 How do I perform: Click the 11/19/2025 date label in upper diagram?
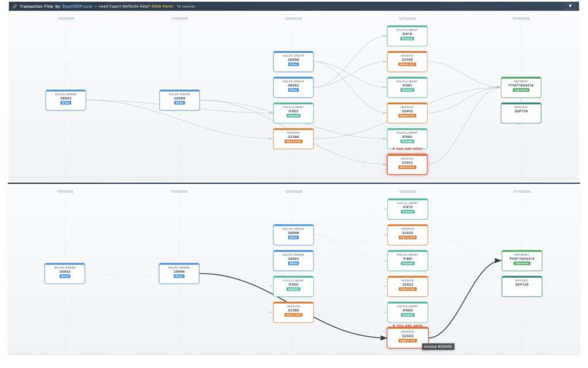click(179, 18)
